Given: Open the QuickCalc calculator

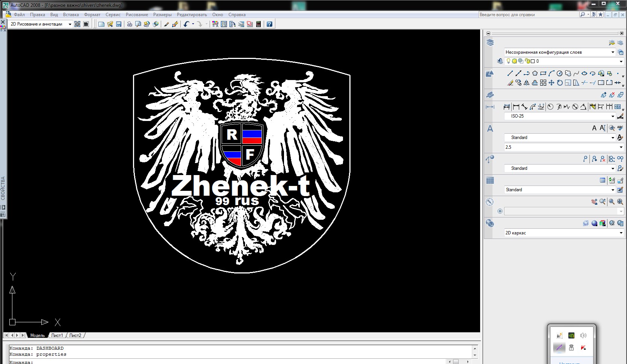Looking at the screenshot, I should (258, 24).
